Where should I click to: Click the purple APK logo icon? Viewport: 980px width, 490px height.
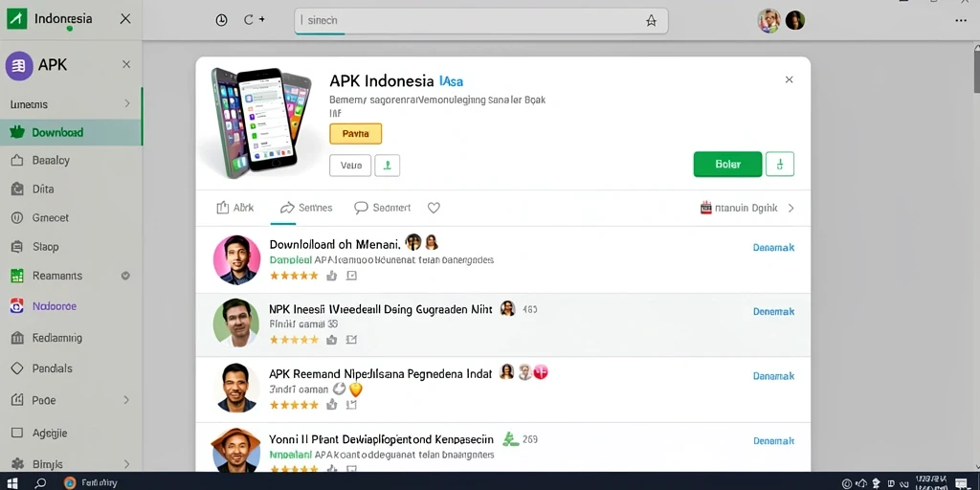click(x=19, y=65)
